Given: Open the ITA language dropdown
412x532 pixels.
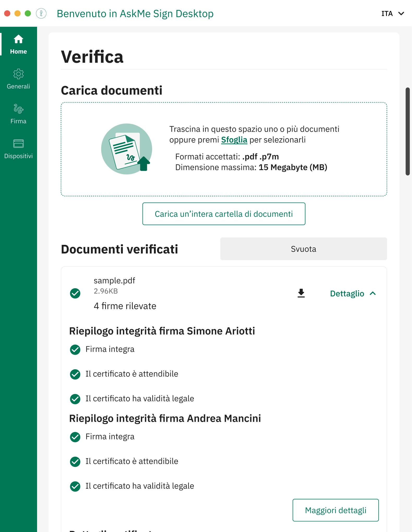Looking at the screenshot, I should point(393,14).
